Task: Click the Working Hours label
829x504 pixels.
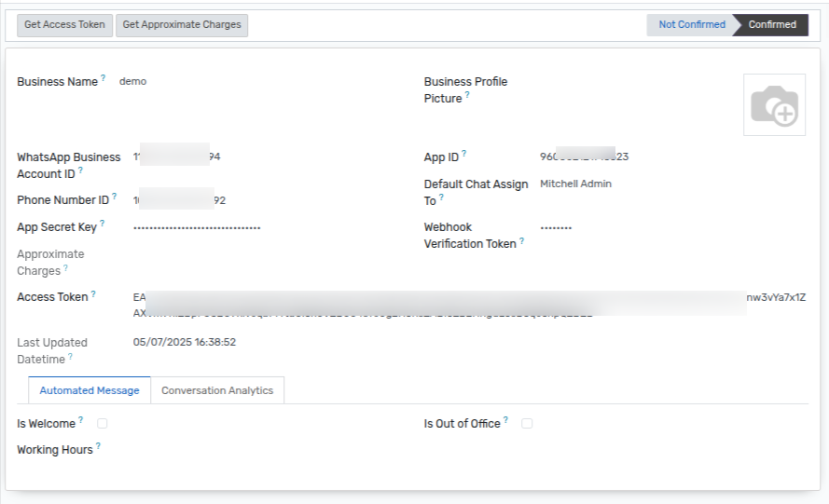Action: point(55,450)
